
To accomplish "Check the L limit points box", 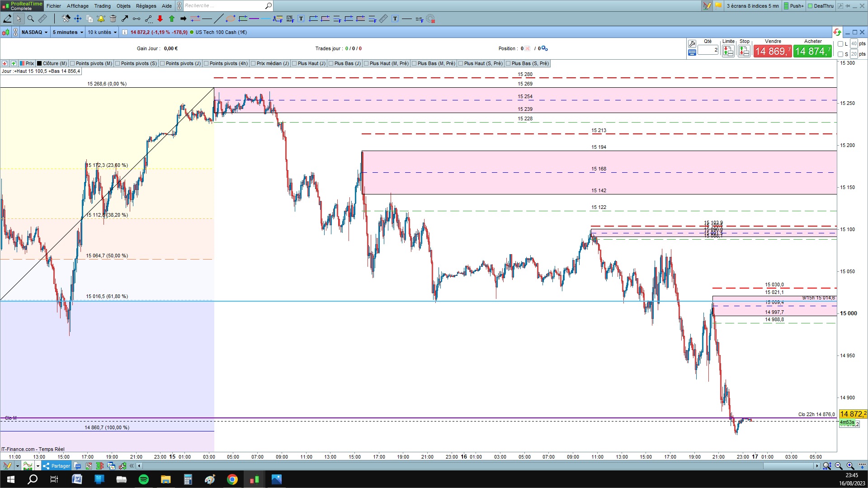I will pyautogui.click(x=840, y=44).
